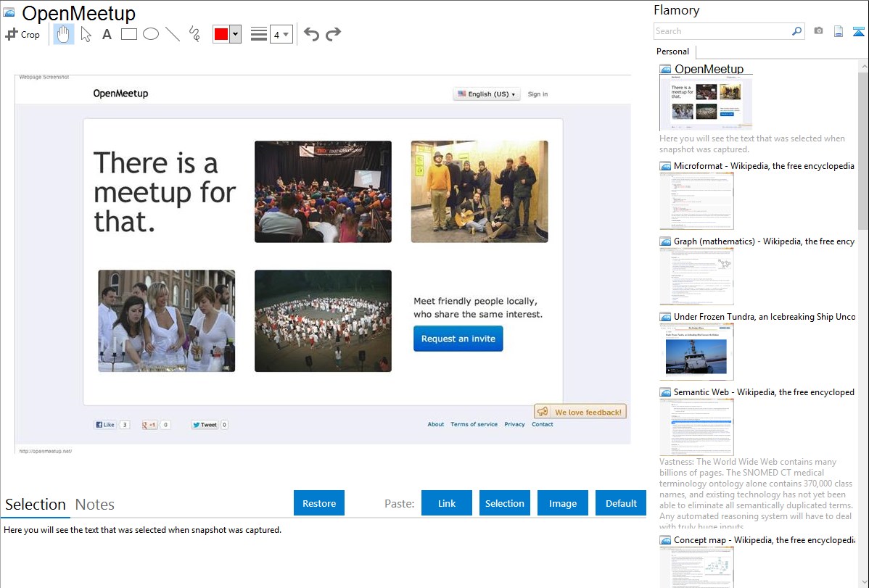Select the Graph (mathematics) page thumbnail

696,276
